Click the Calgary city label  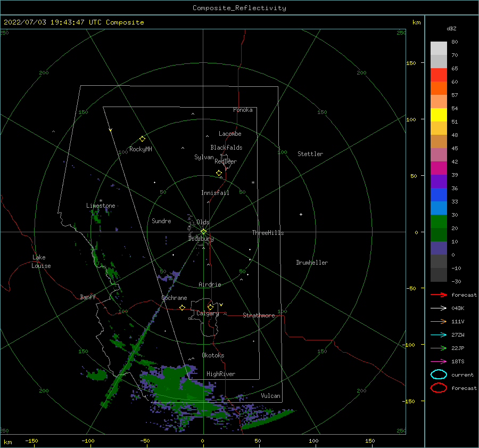coord(208,313)
